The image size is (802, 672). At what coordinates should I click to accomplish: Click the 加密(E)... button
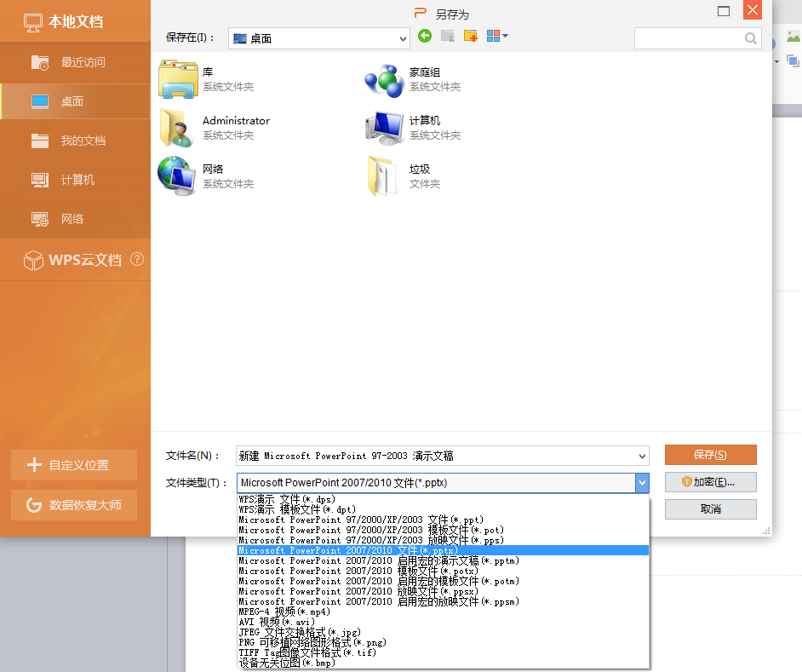click(710, 482)
